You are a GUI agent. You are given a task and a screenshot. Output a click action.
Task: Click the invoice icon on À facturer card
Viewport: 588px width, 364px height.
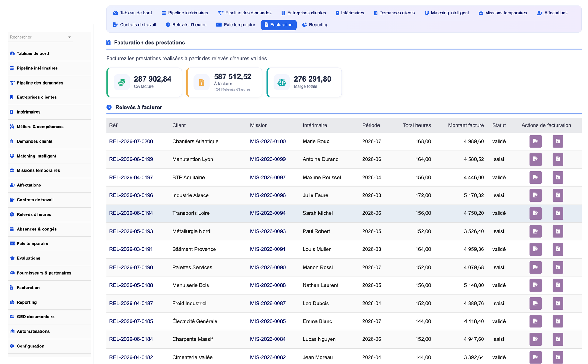(x=202, y=82)
